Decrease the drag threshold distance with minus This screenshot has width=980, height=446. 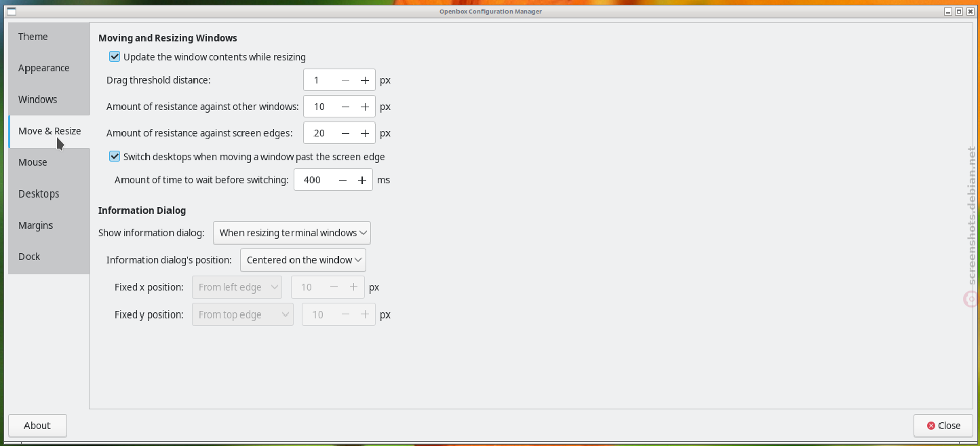tap(346, 80)
